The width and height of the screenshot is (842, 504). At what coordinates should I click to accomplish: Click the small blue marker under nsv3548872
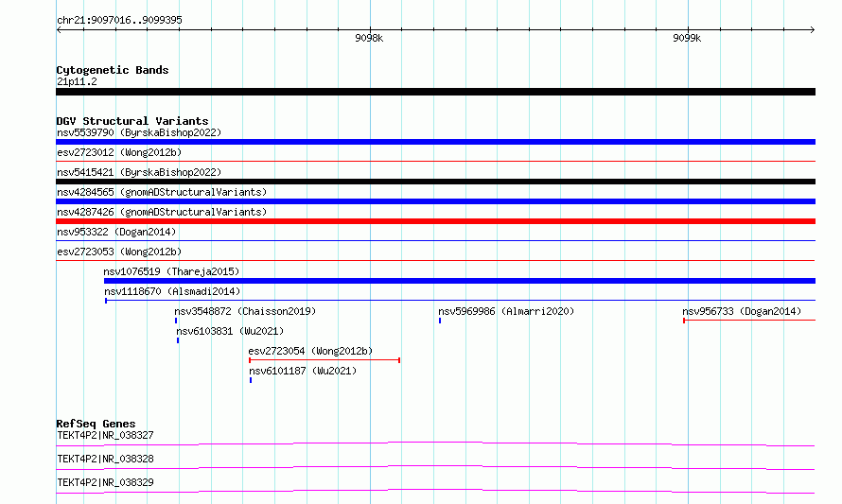click(176, 321)
